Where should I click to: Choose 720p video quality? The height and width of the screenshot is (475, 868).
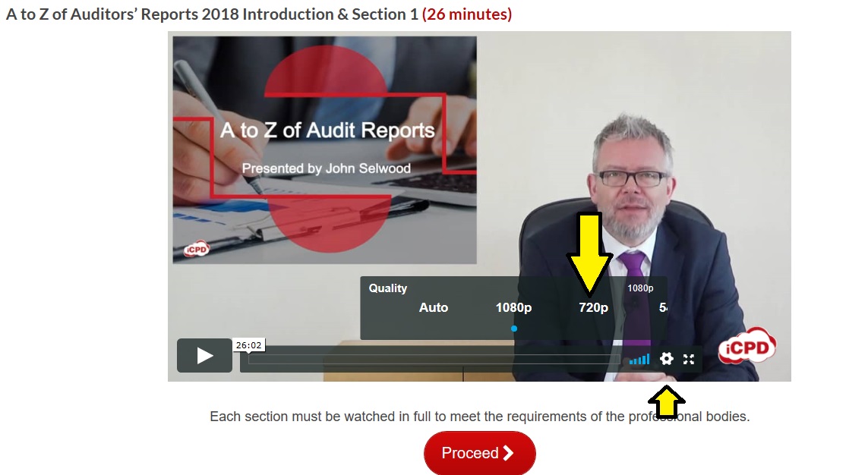coord(593,307)
